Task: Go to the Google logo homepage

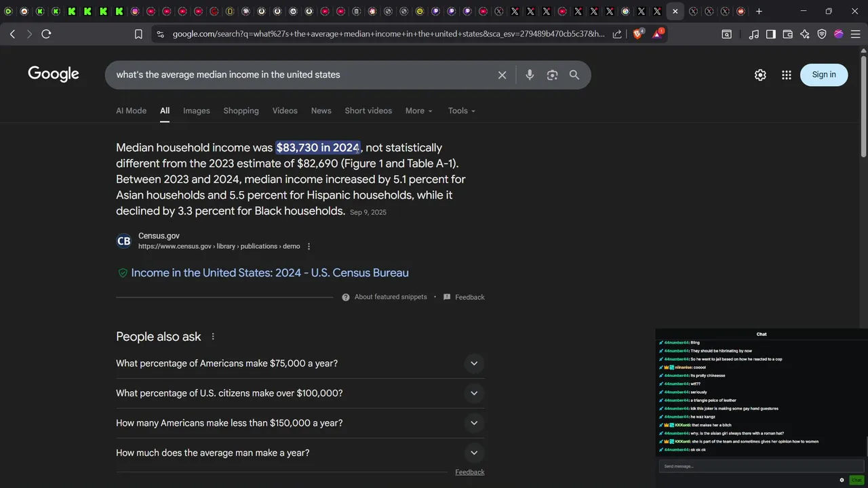Action: pos(54,74)
